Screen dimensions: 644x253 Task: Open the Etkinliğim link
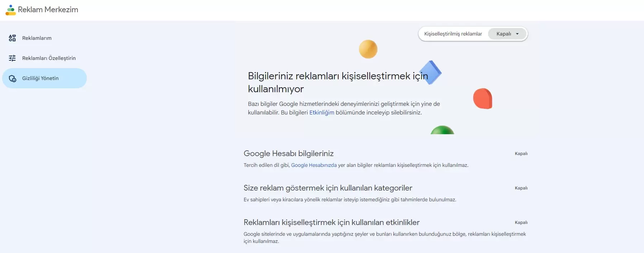(x=322, y=112)
